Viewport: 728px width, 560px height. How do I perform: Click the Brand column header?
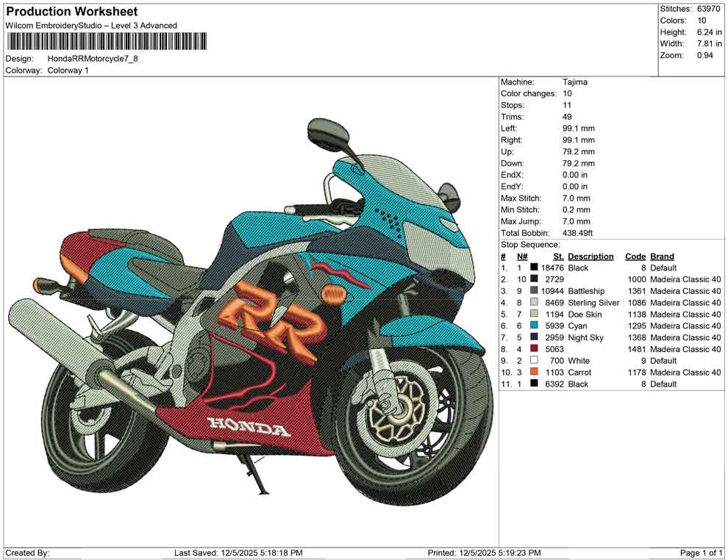click(x=662, y=256)
